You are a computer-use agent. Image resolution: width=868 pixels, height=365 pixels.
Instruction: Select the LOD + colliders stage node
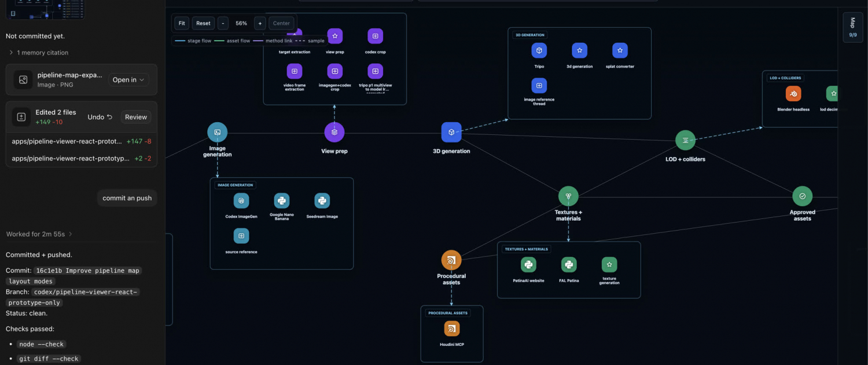685,140
